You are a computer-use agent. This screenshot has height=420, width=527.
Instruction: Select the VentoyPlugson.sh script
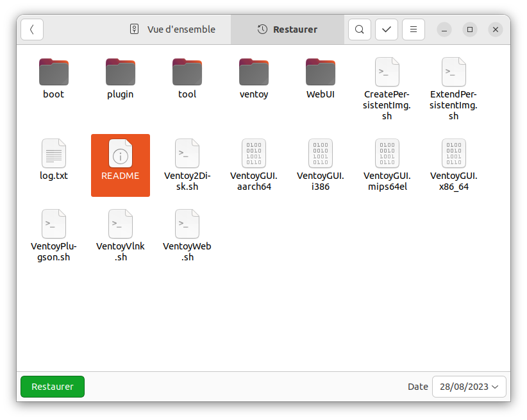click(53, 235)
